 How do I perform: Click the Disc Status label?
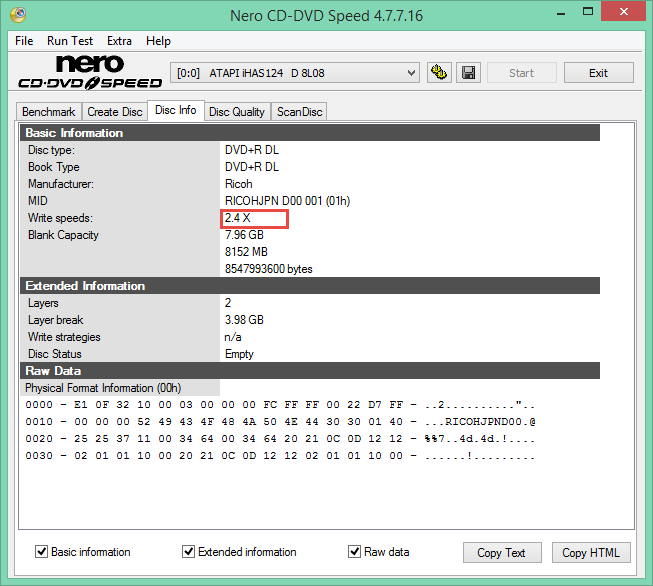pos(55,354)
